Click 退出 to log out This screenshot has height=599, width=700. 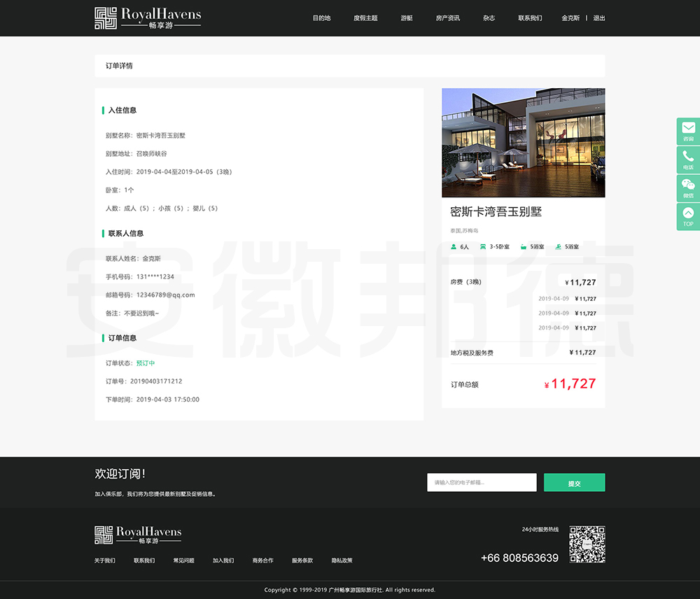click(x=599, y=18)
